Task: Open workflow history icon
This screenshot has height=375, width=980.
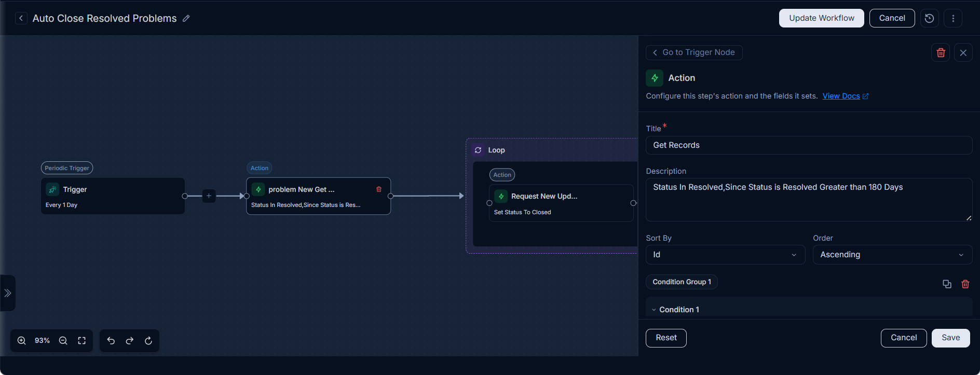Action: (930, 18)
